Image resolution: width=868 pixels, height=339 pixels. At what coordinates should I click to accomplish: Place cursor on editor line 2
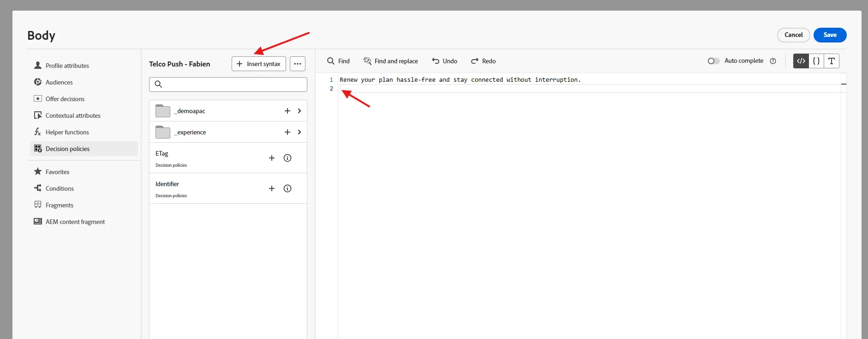pyautogui.click(x=590, y=89)
